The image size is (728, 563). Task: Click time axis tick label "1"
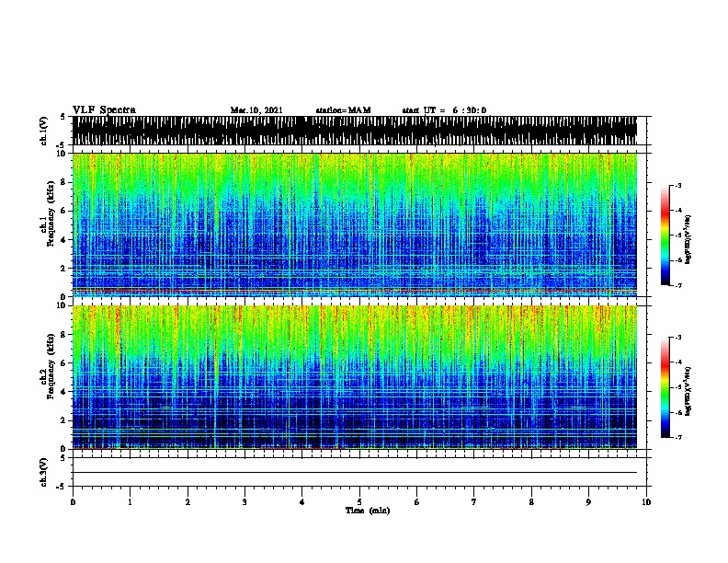(x=130, y=502)
